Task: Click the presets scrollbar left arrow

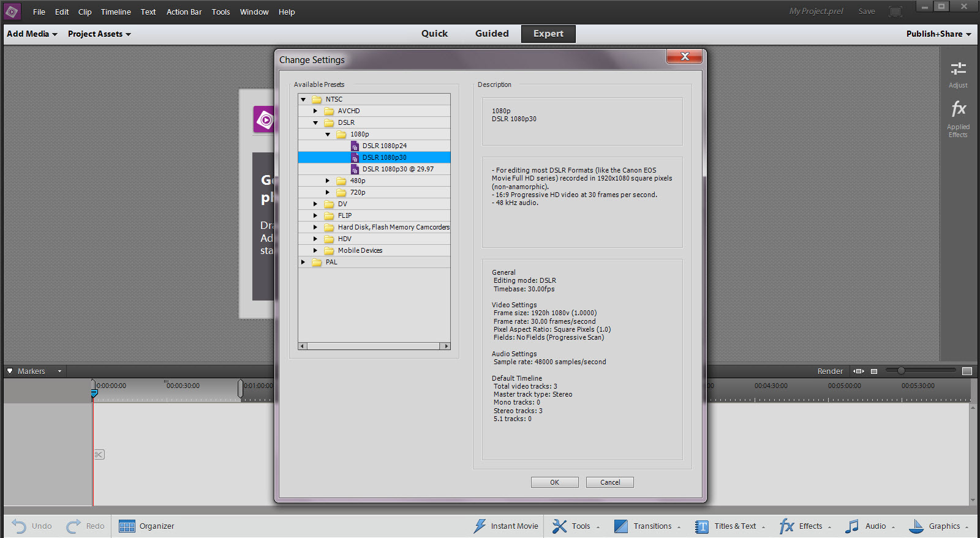Action: coord(302,346)
